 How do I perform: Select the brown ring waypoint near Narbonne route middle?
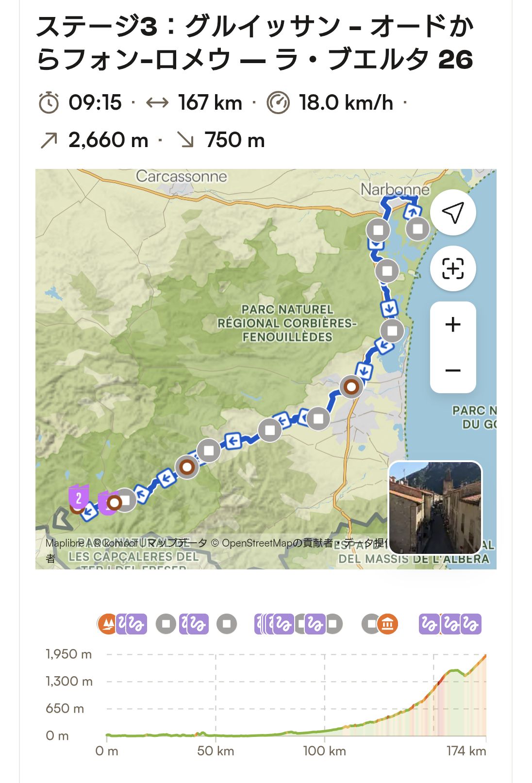click(351, 387)
